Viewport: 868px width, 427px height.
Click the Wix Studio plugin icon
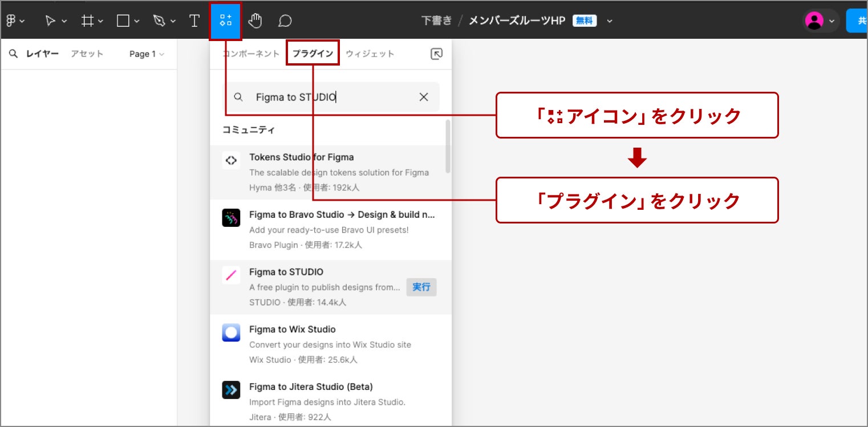pos(231,332)
